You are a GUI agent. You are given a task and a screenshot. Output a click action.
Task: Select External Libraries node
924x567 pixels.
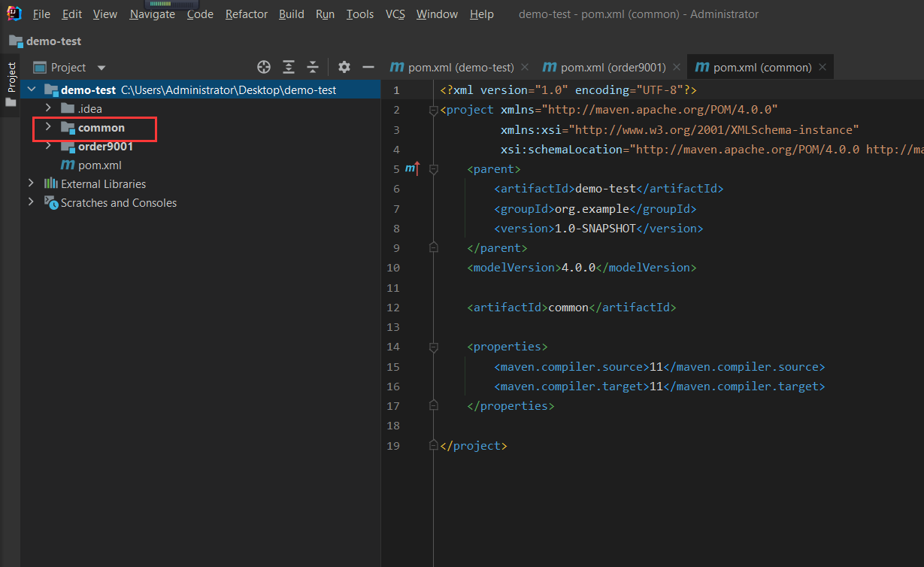103,183
